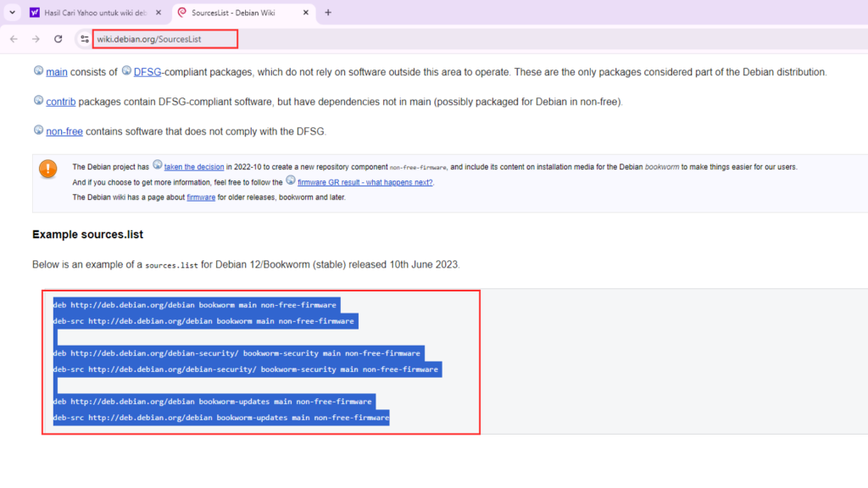Close the SourcesList - Debian Wiki tab

point(303,13)
